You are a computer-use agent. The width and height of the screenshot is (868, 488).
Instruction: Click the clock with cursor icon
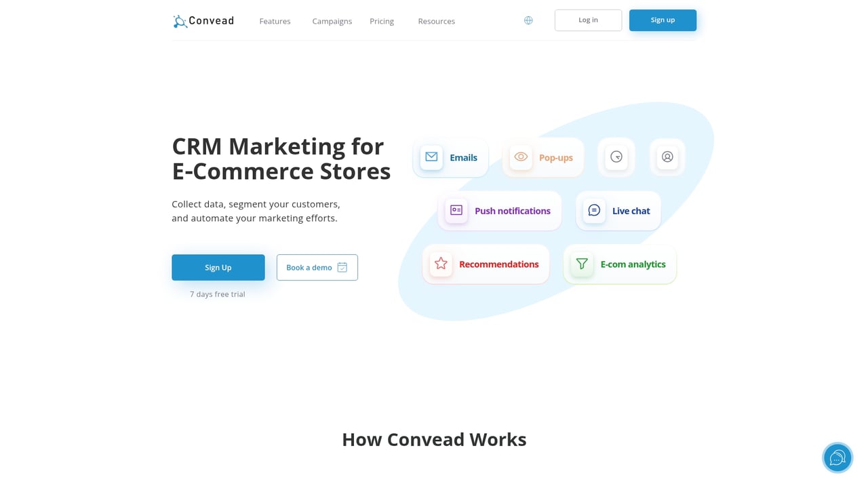pyautogui.click(x=616, y=157)
